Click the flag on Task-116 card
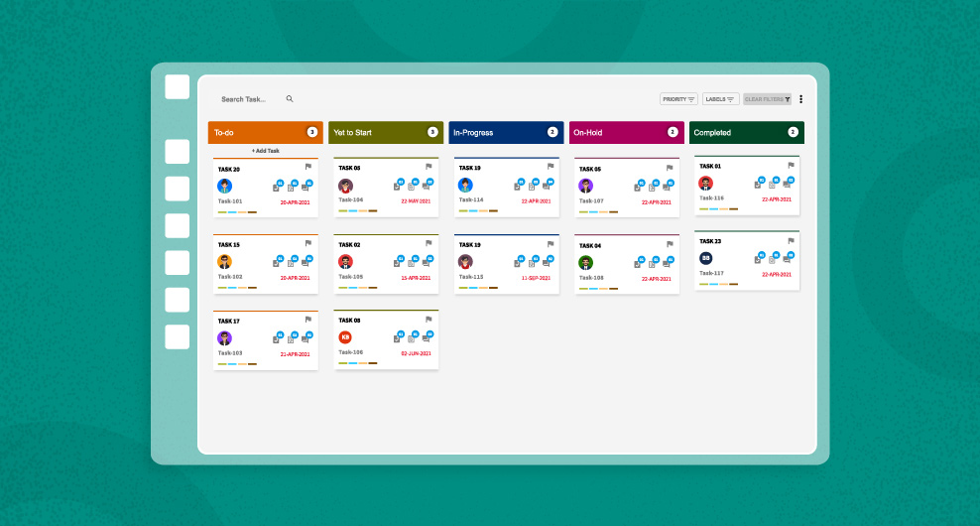The width and height of the screenshot is (980, 526). tap(791, 165)
